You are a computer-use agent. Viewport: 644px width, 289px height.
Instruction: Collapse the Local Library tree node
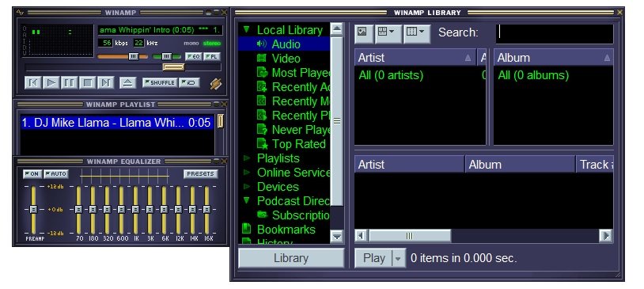pyautogui.click(x=246, y=29)
